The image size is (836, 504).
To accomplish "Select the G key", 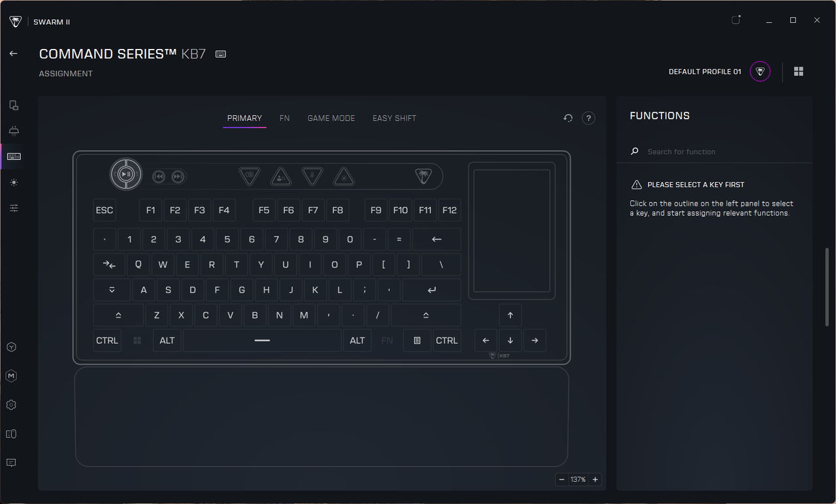I will tap(242, 290).
